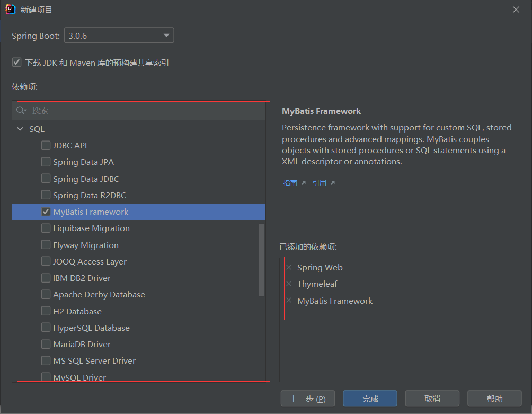
Task: Collapse the SQL category tree node
Action: (x=20, y=129)
